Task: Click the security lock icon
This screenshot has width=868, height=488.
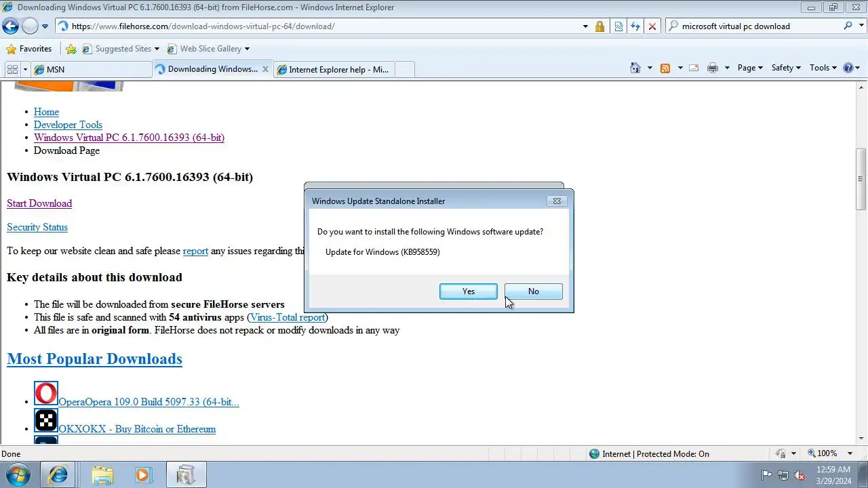Action: click(599, 26)
